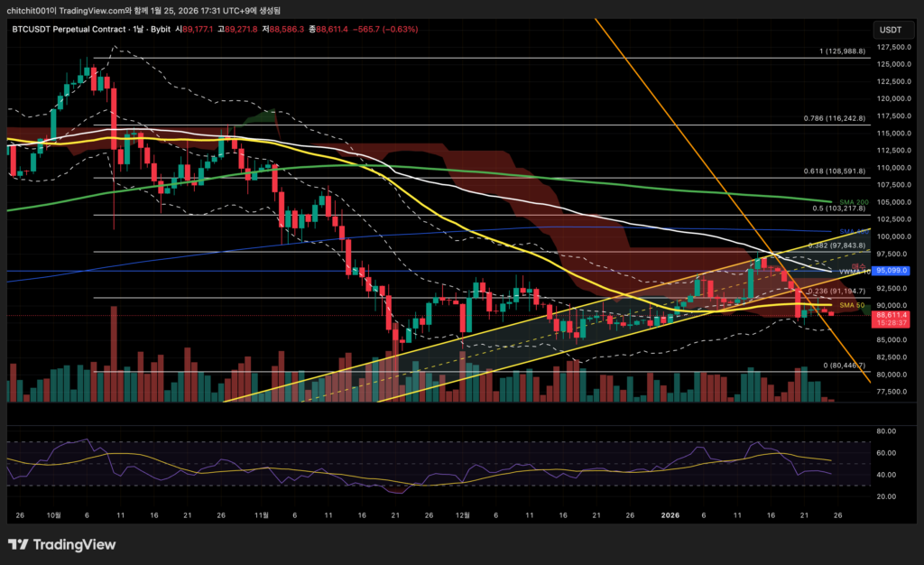Click the TradingView wordmark text
Screen dimensions: 924x565
(x=76, y=544)
